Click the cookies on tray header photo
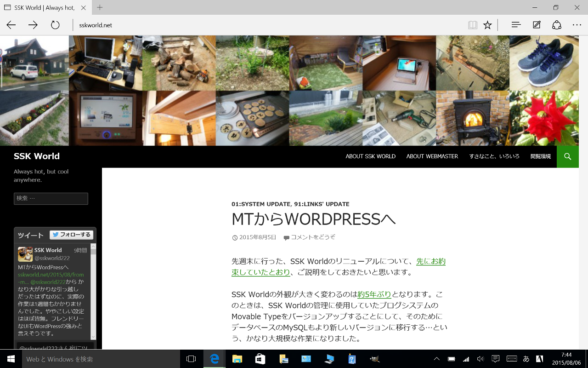 point(252,118)
